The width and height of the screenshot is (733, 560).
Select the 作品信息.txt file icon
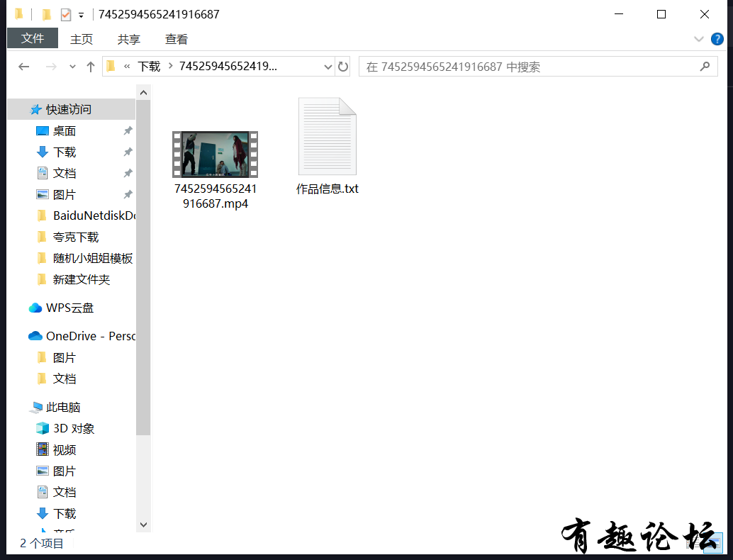328,137
